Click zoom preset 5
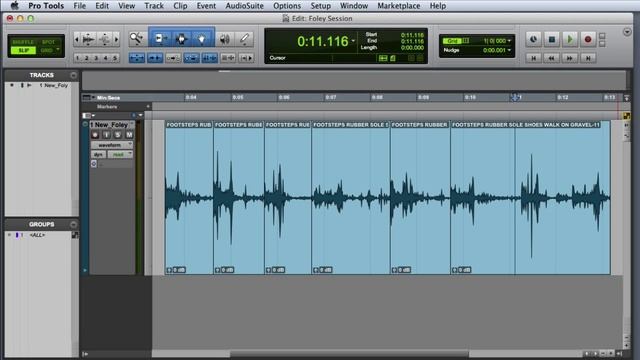The height and width of the screenshot is (360, 640). pos(115,58)
